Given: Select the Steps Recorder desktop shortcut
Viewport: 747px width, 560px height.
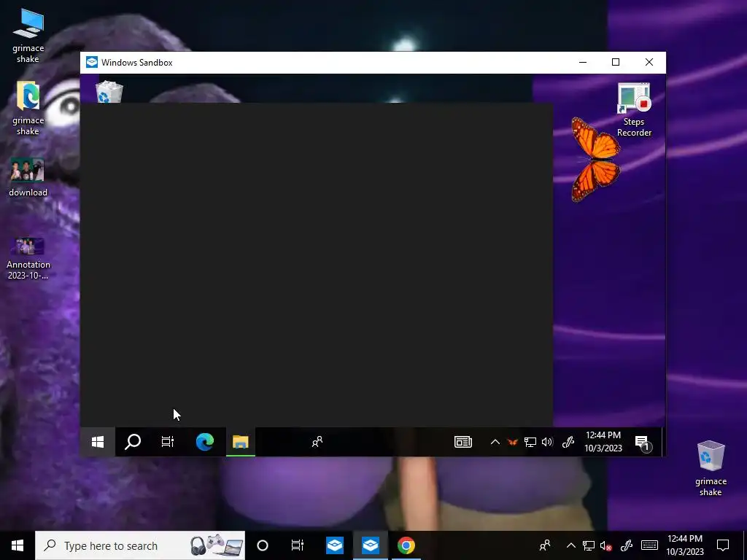Looking at the screenshot, I should 634,109.
